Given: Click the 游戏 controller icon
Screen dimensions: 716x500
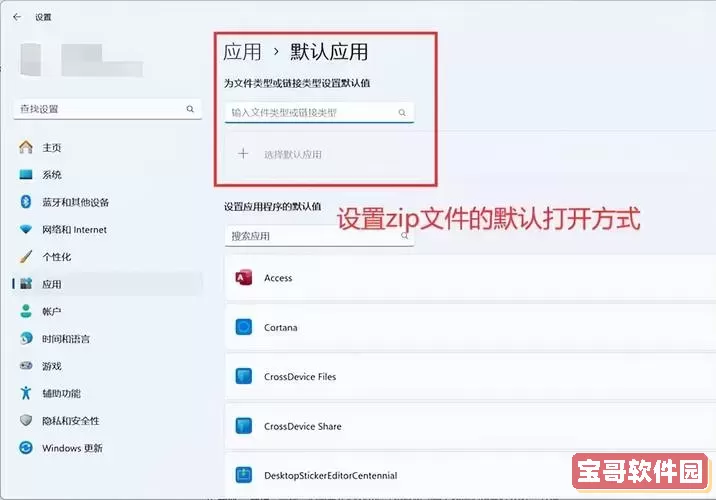Looking at the screenshot, I should click(x=26, y=366).
